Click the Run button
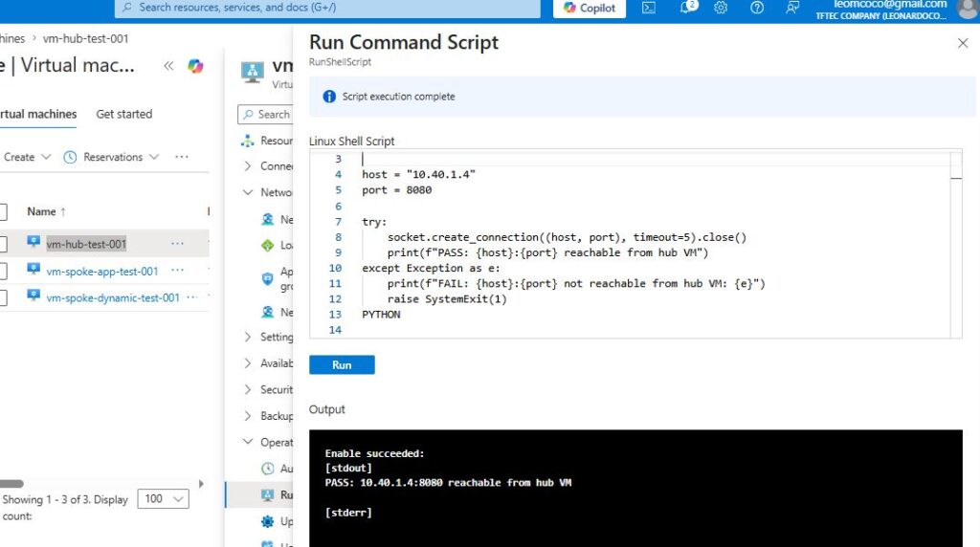Image resolution: width=980 pixels, height=547 pixels. 342,364
